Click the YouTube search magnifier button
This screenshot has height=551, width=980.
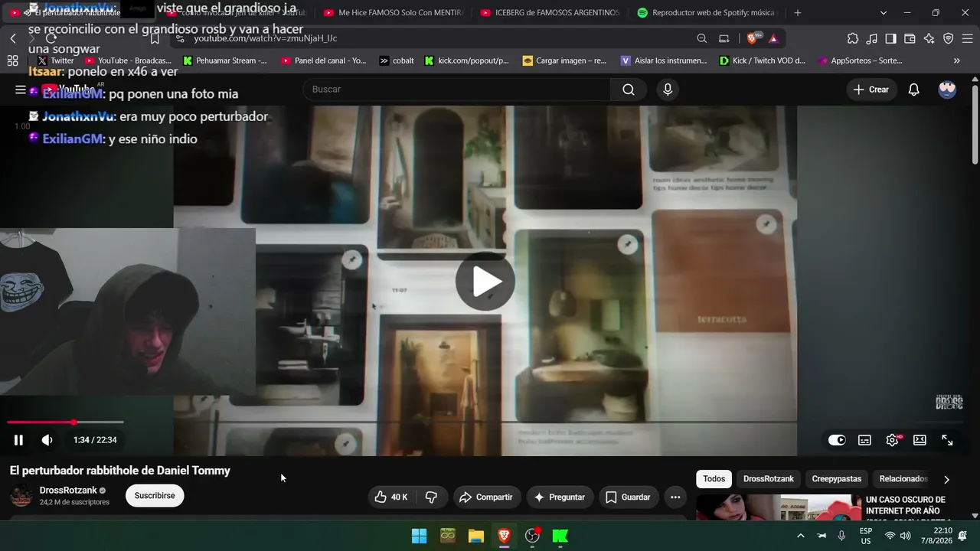629,90
